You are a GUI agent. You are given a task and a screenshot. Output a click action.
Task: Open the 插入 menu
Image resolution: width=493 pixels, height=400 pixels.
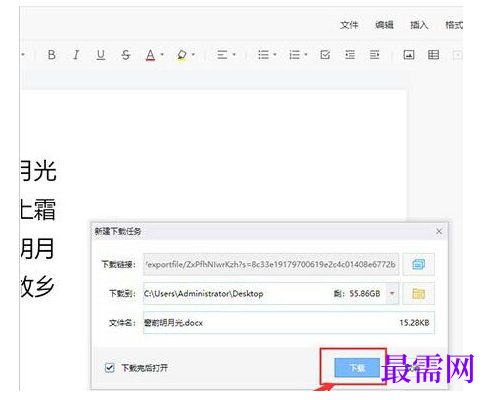coord(419,25)
